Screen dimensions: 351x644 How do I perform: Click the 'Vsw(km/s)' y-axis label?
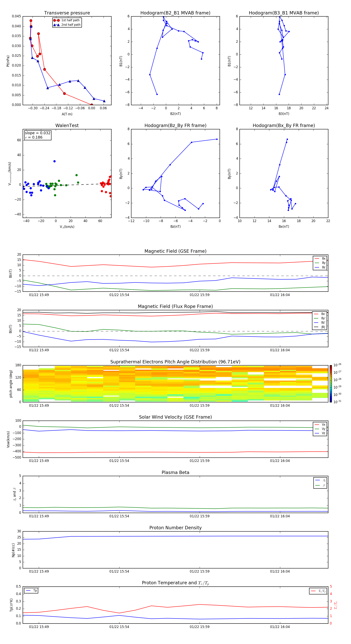click(x=8, y=439)
